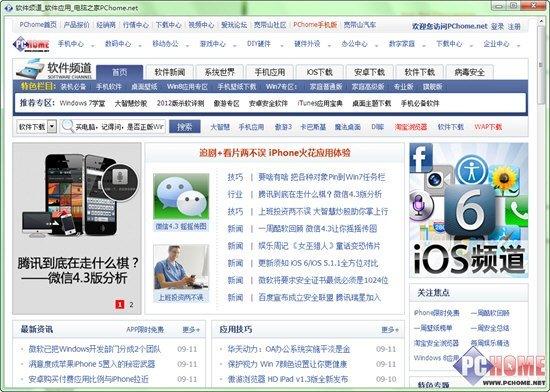Open iTunes应用宝典 link
The image size is (550, 392).
[x=320, y=103]
